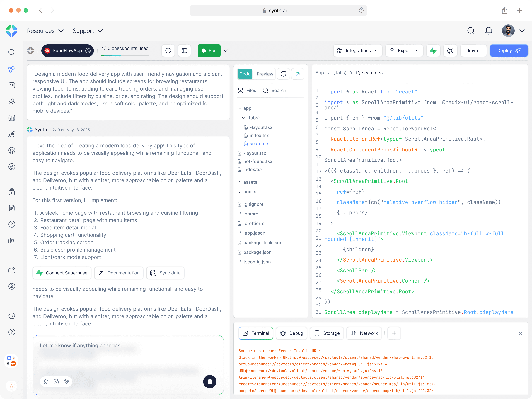Click the history clock icon in toolbar
Viewport: 532px width, 399px height.
pyautogui.click(x=168, y=50)
